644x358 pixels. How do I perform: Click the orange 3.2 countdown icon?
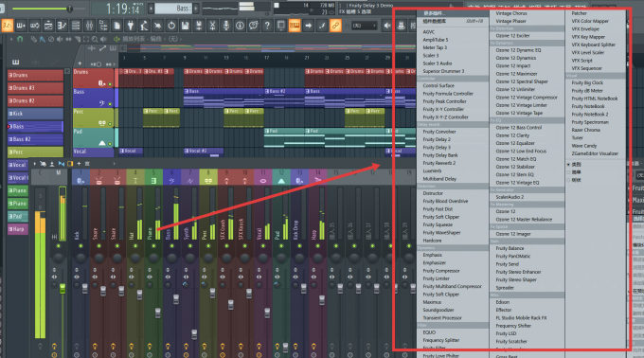(7, 26)
